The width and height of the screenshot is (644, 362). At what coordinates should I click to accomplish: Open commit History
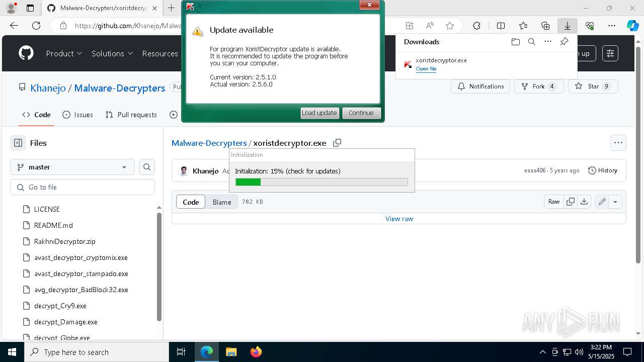[x=602, y=170]
